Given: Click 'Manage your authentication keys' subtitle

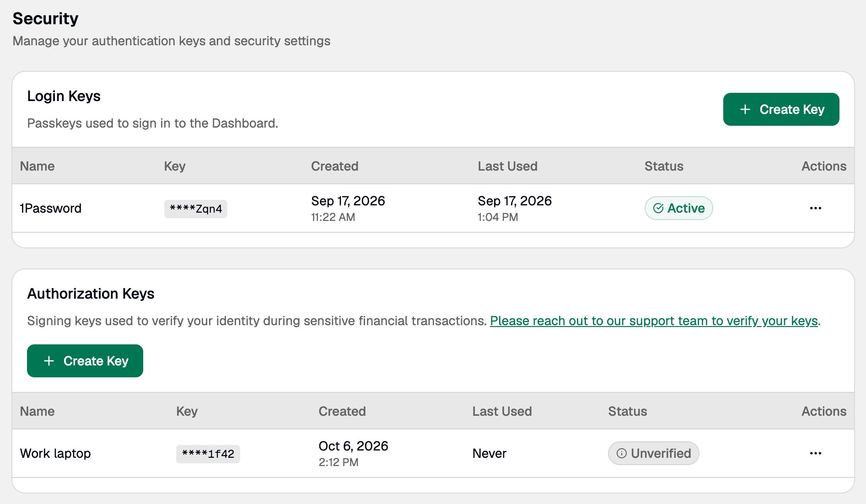Looking at the screenshot, I should pyautogui.click(x=172, y=41).
